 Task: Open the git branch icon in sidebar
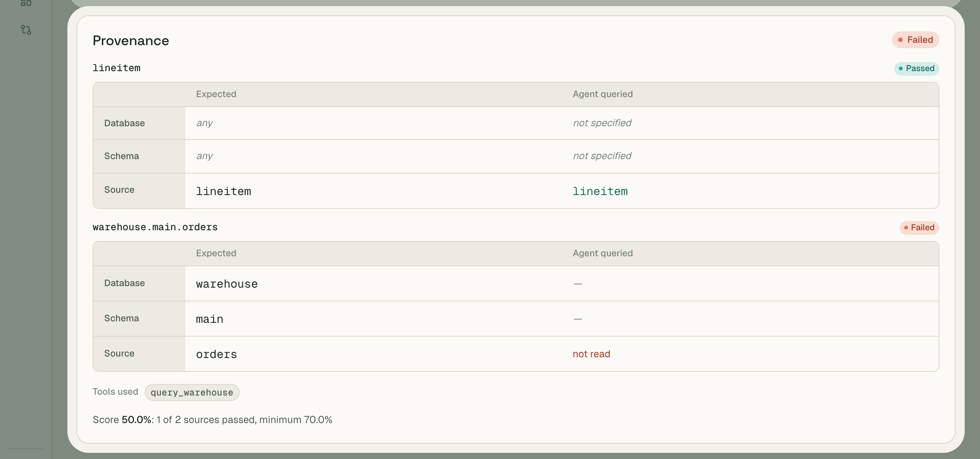pyautogui.click(x=26, y=30)
